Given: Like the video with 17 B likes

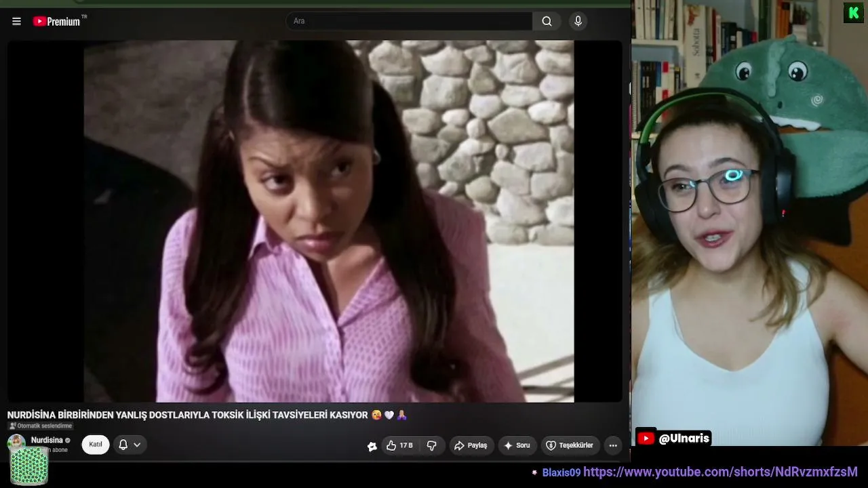Looking at the screenshot, I should (x=399, y=445).
